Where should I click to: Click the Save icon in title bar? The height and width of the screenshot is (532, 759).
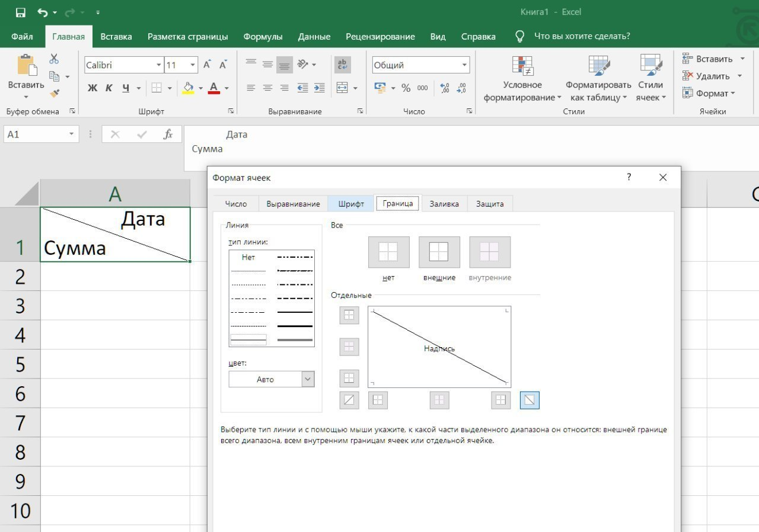(x=21, y=12)
